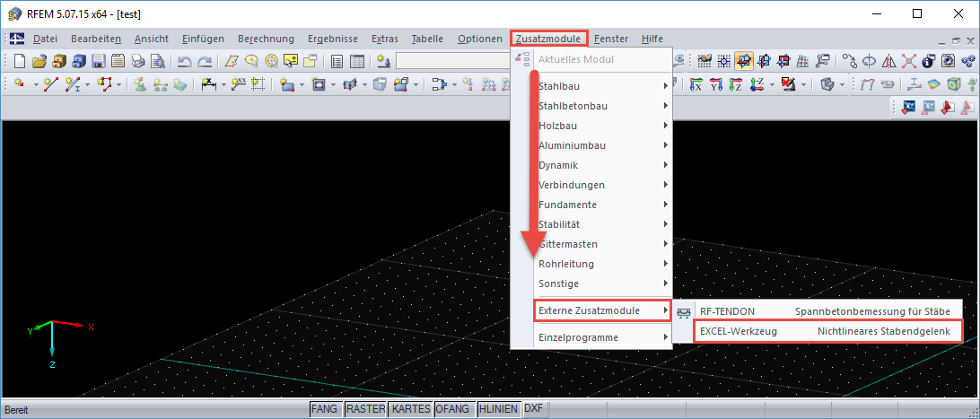The height and width of the screenshot is (419, 980).
Task: Switch to the view in Y direction
Action: [716, 84]
